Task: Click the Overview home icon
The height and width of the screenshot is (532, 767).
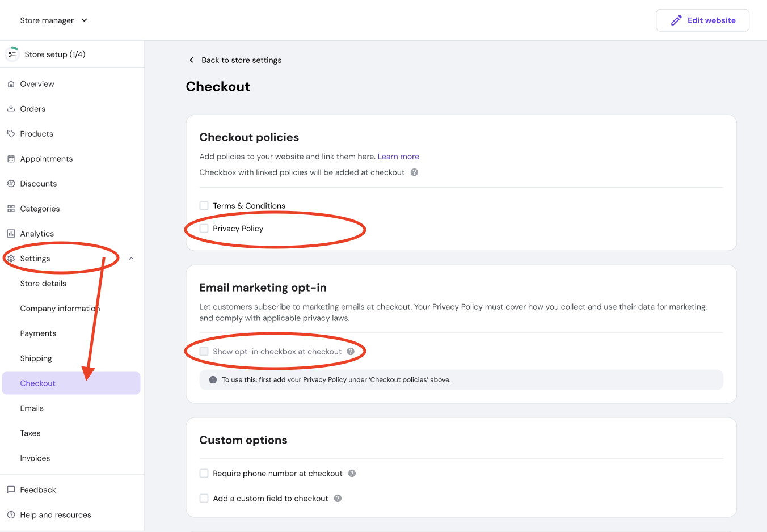Action: [11, 84]
